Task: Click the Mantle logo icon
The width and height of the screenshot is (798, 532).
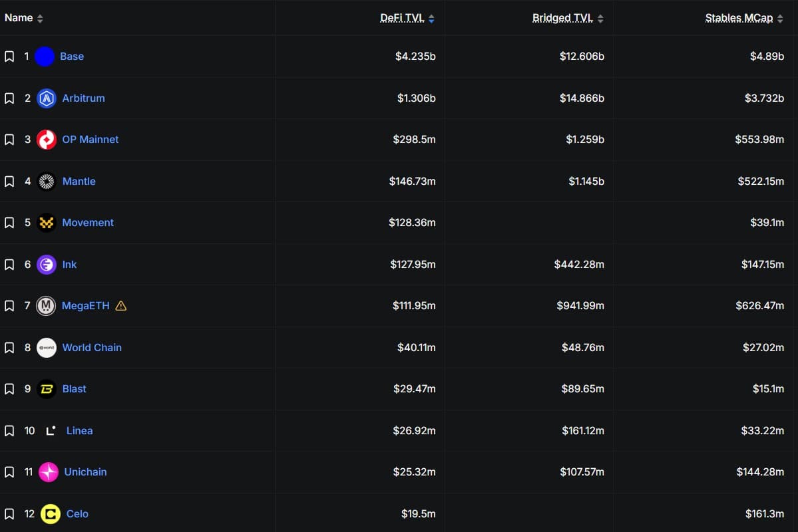Action: (47, 181)
